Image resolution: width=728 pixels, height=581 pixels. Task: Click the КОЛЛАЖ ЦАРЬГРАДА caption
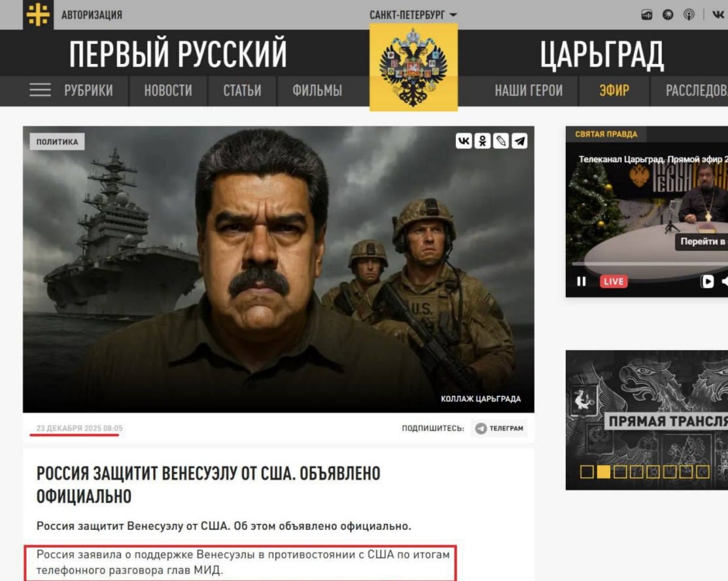pos(481,399)
